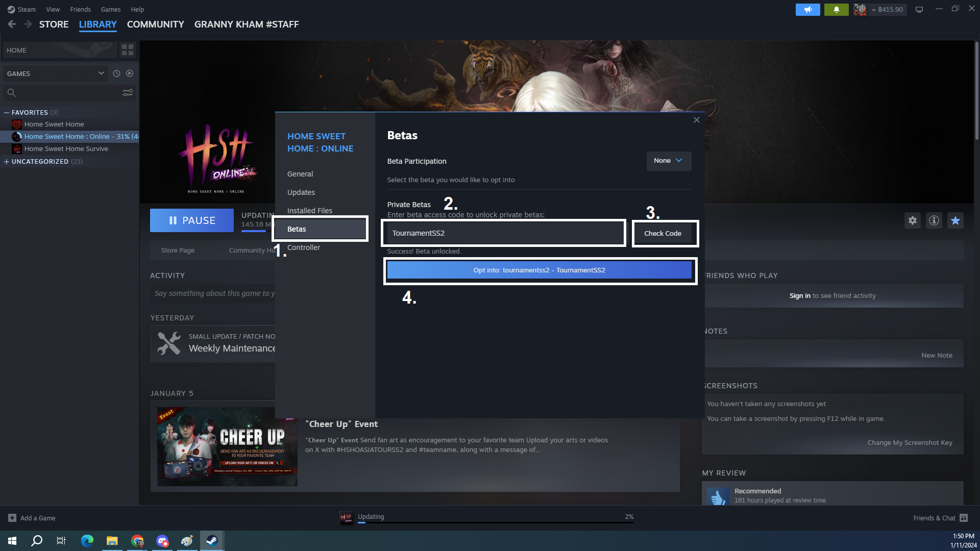Click the ready-to-play filter icon
This screenshot has height=551, width=980.
coord(130,73)
